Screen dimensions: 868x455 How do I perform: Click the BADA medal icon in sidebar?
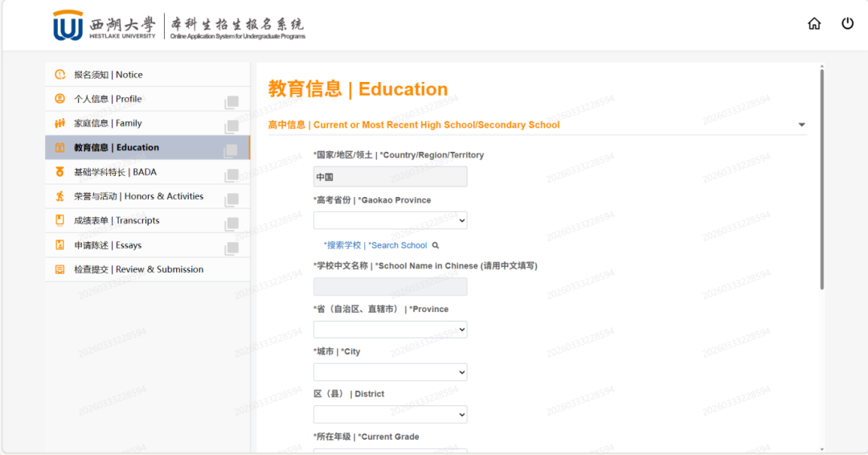[x=59, y=171]
